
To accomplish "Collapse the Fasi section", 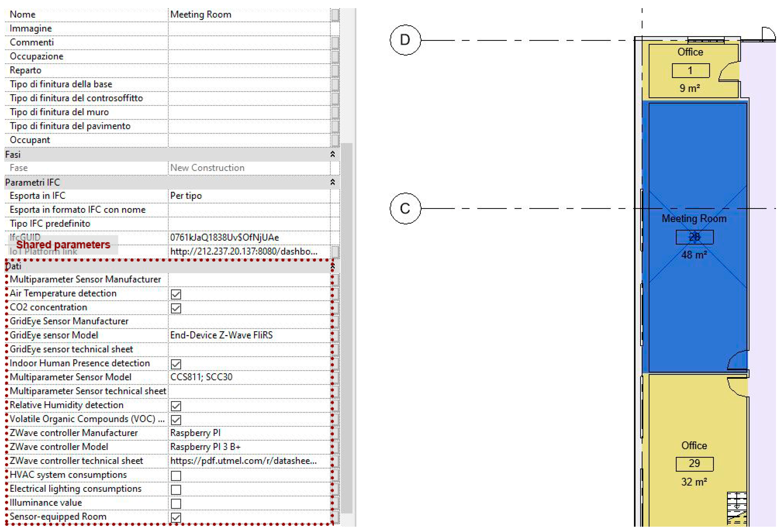I will tap(333, 154).
